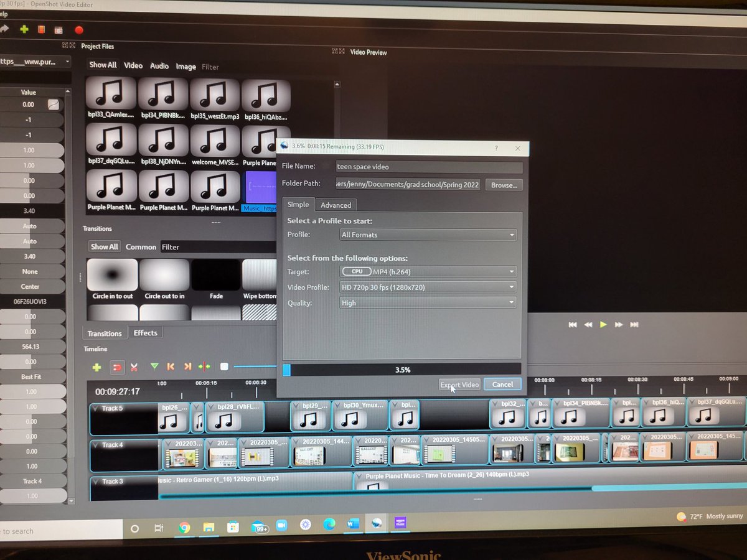Open File Explorer from the taskbar
This screenshot has width=747, height=560.
point(208,527)
